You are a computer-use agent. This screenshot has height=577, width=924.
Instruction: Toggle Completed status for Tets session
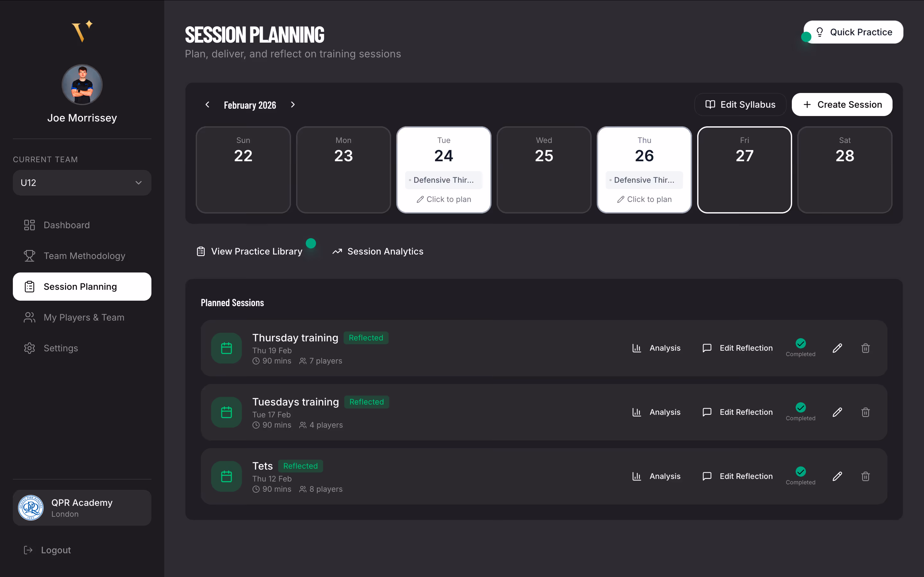tap(800, 472)
